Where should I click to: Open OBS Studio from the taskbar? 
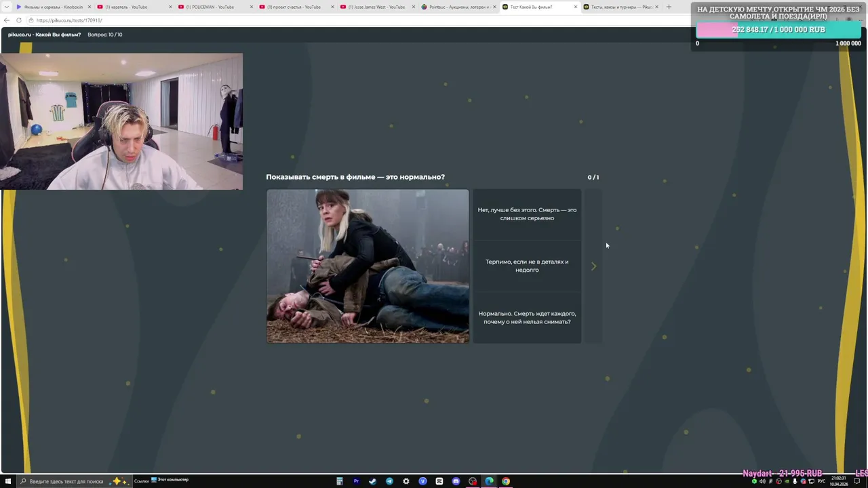click(x=473, y=481)
